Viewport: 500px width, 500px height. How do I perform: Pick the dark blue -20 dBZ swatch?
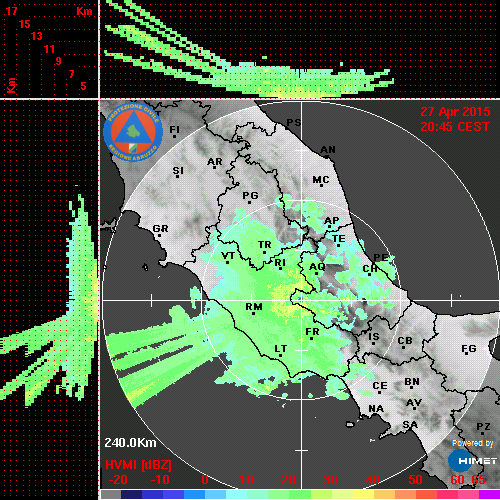(x=131, y=494)
